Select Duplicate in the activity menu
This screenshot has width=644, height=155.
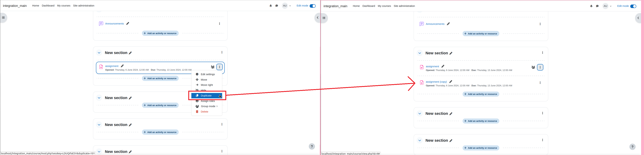206,96
